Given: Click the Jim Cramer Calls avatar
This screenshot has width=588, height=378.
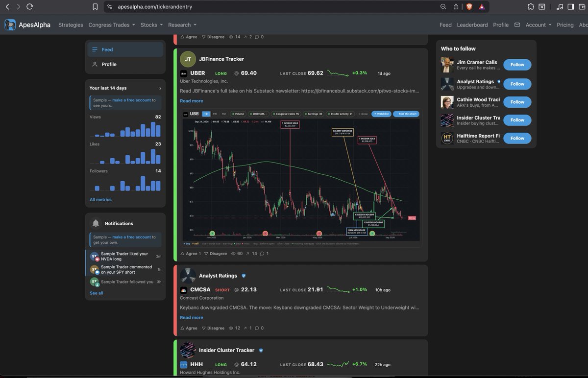Looking at the screenshot, I should coord(447,65).
